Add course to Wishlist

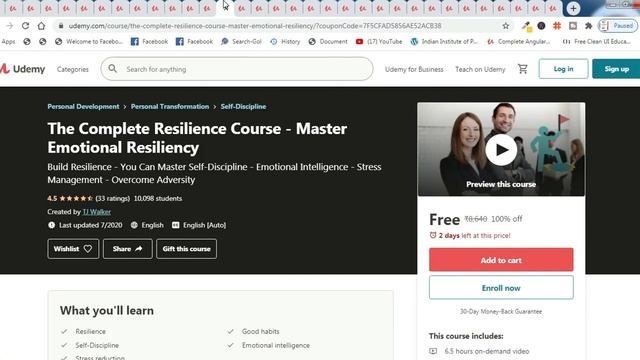click(73, 249)
